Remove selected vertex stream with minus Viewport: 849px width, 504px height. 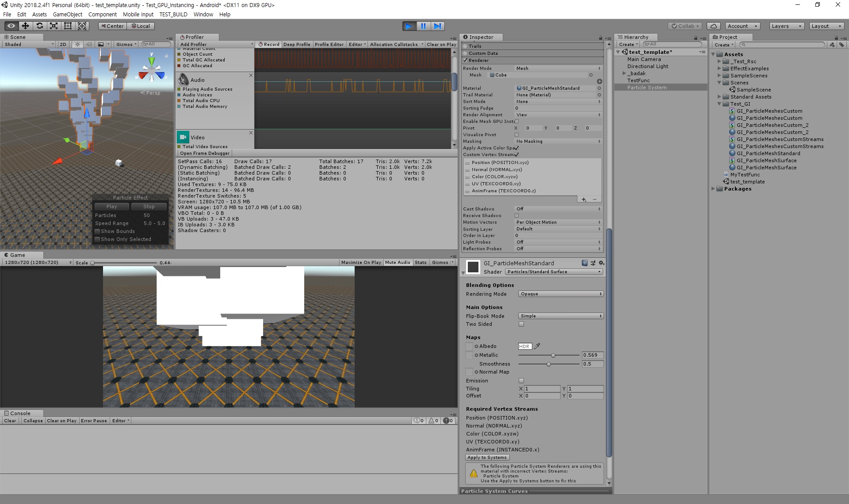point(595,199)
